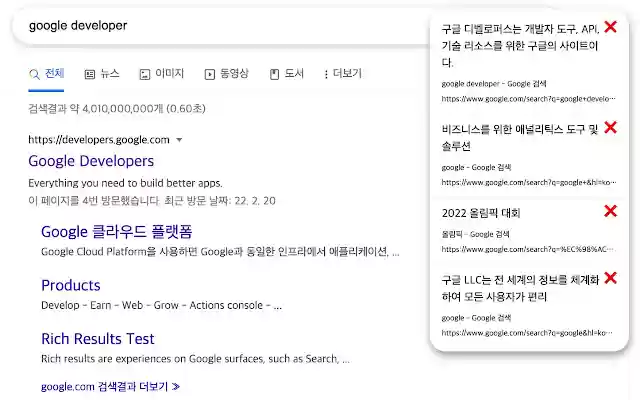Expand the developers.google.com URL dropdown arrow
The width and height of the screenshot is (640, 400).
pyautogui.click(x=179, y=140)
